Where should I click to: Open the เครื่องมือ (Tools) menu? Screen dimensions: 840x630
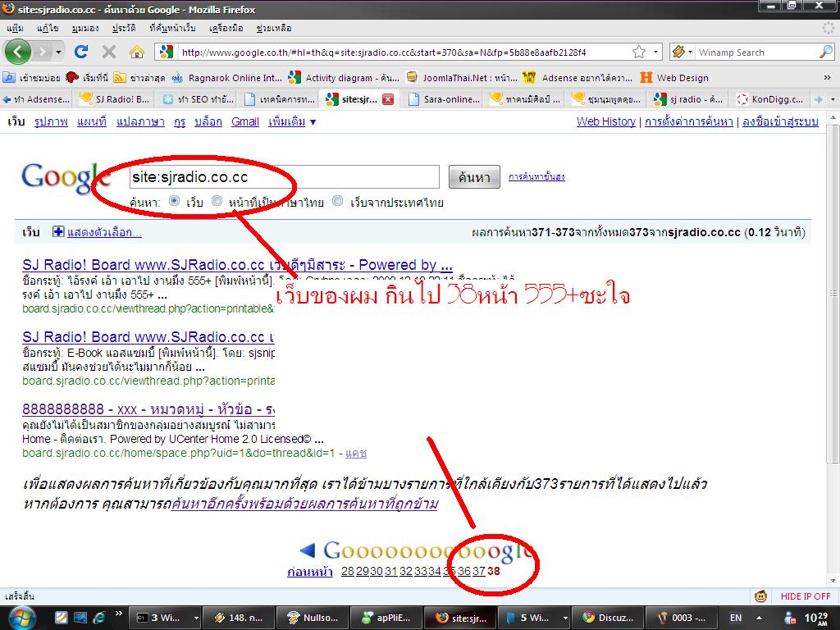(226, 28)
